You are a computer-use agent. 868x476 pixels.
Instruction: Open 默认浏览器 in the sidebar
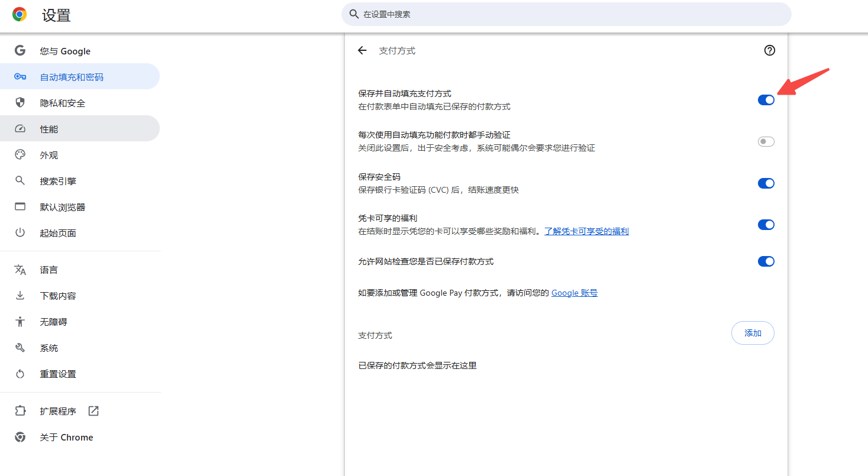pos(80,207)
